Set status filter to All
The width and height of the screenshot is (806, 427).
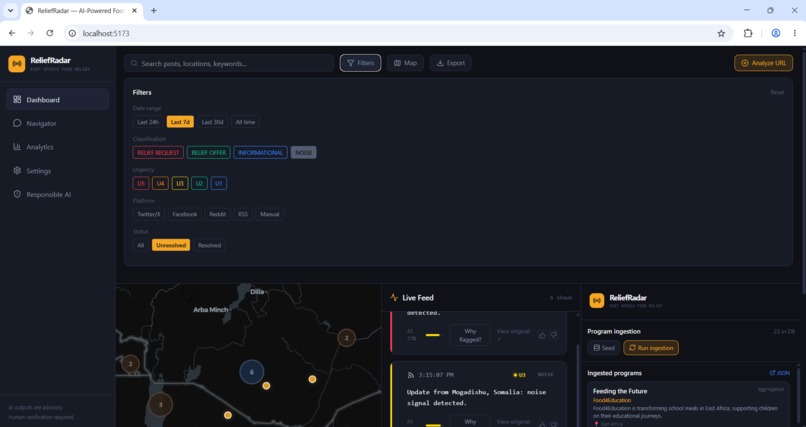[x=140, y=245]
